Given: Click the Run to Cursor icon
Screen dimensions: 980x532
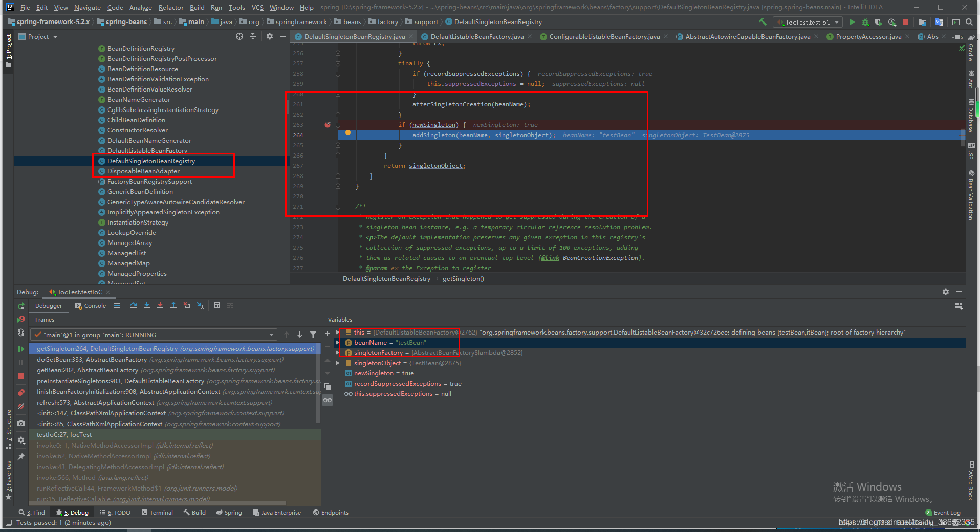Looking at the screenshot, I should [200, 305].
